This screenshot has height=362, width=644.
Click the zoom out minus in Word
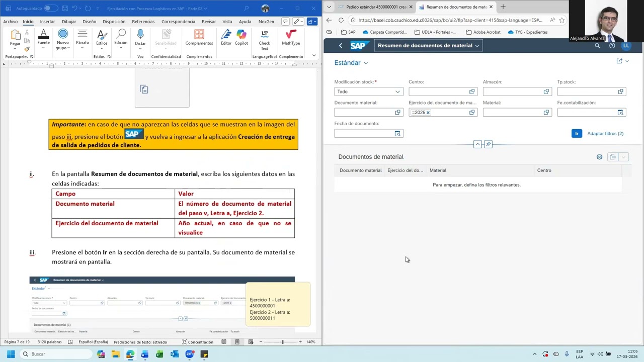[261, 342]
